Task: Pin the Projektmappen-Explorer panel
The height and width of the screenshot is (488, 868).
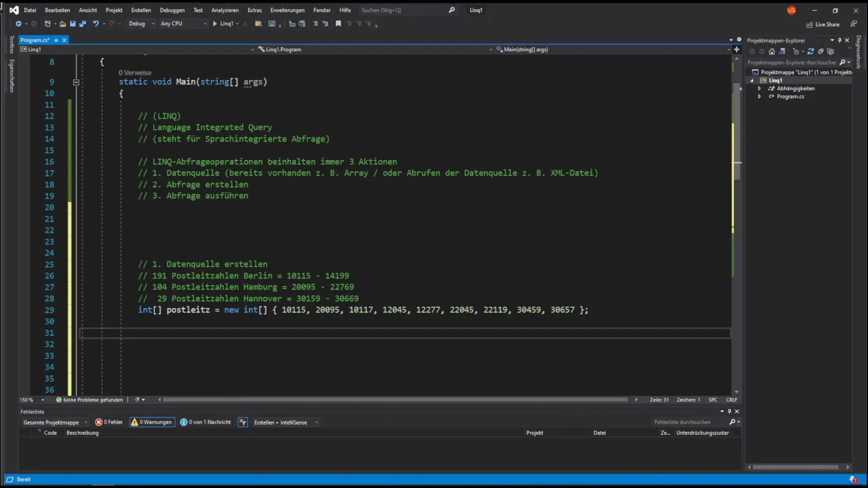Action: coord(840,40)
